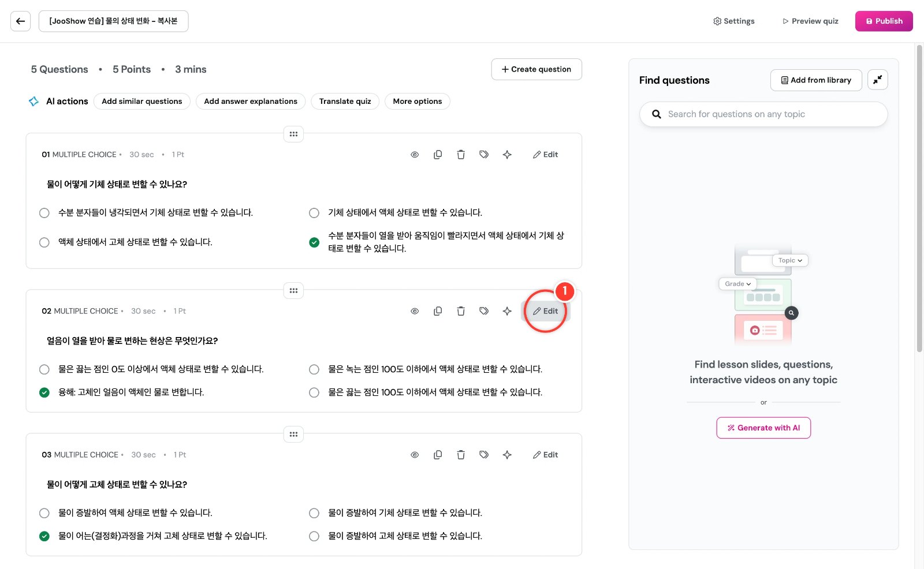The width and height of the screenshot is (924, 569).
Task: Click Generate with AI button
Action: click(x=763, y=428)
